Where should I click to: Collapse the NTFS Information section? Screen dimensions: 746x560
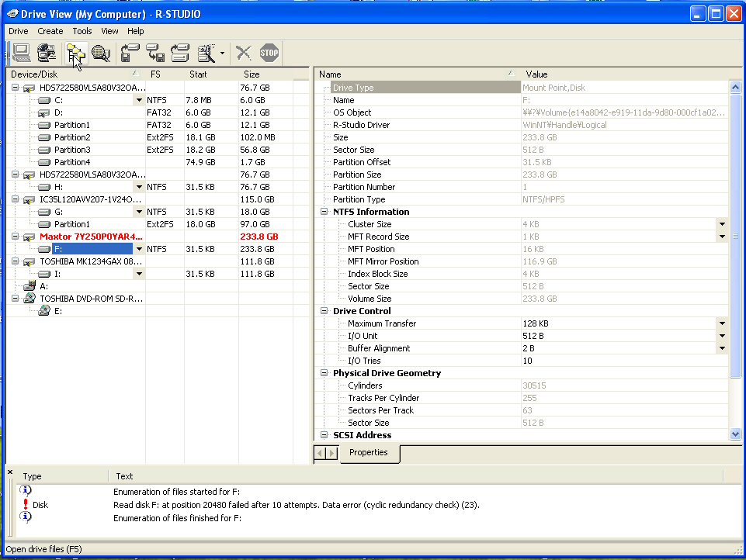point(324,212)
